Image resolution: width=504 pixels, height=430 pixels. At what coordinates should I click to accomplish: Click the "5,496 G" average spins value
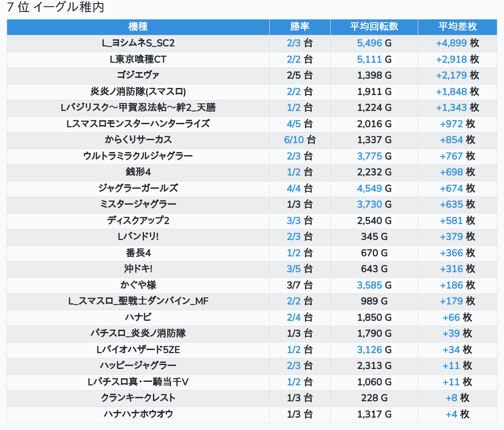point(374,43)
